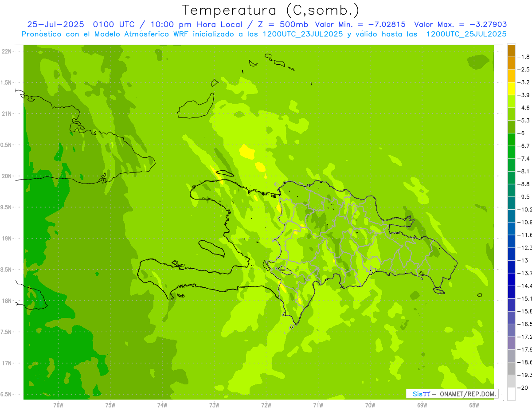Click the '-13' legend value
532x411 pixels.
point(522,260)
